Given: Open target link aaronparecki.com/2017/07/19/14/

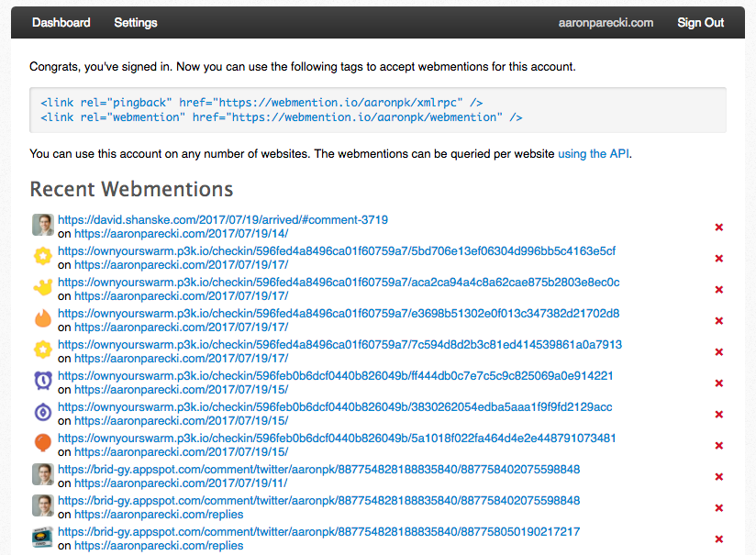Looking at the screenshot, I should [x=182, y=234].
